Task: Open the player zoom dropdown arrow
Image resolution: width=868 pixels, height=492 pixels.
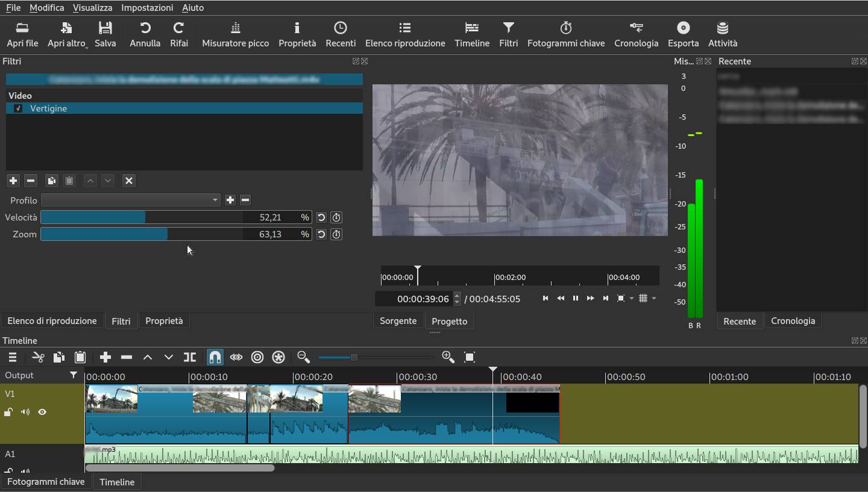Action: coord(632,299)
